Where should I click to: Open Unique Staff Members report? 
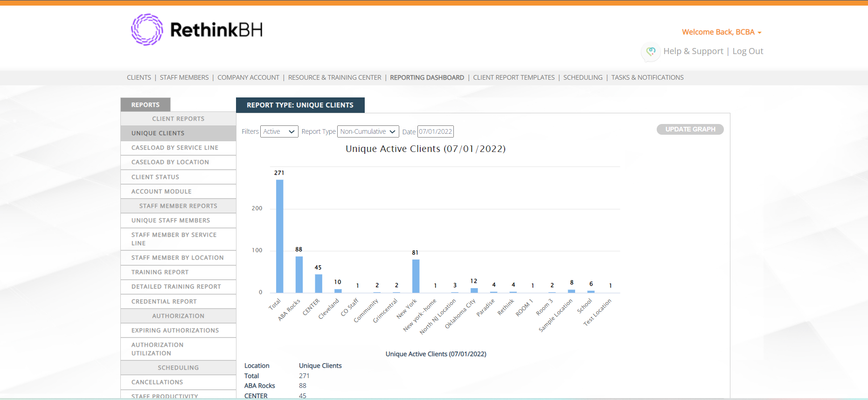178,221
